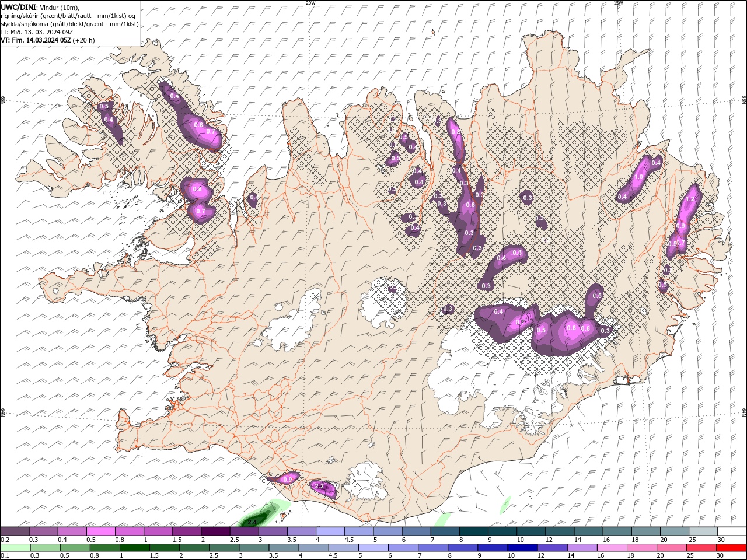Select the lower legend bright red swatch at 30
Viewport: 747px width, 560px height.
(x=731, y=548)
